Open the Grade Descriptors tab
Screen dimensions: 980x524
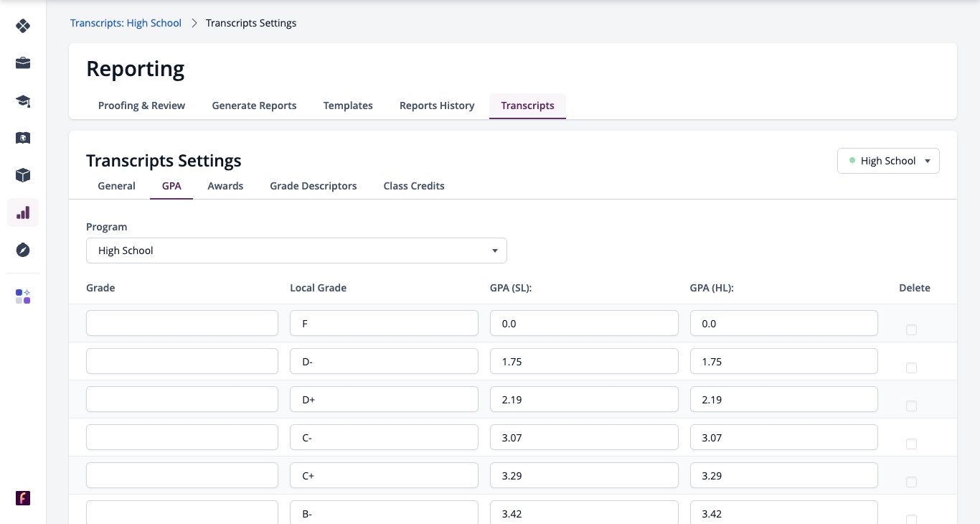(x=313, y=186)
